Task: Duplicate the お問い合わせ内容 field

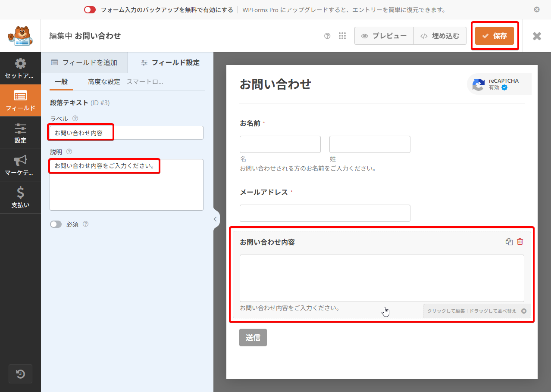Action: tap(509, 242)
